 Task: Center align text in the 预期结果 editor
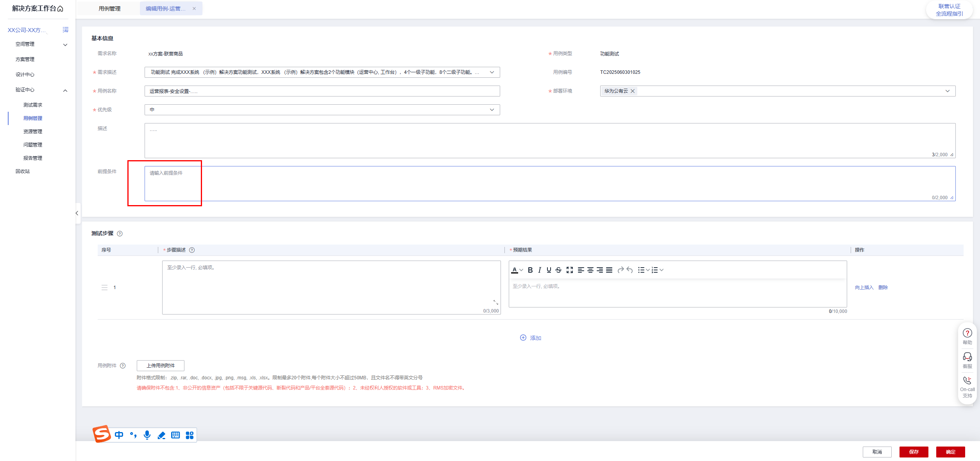pyautogui.click(x=590, y=270)
